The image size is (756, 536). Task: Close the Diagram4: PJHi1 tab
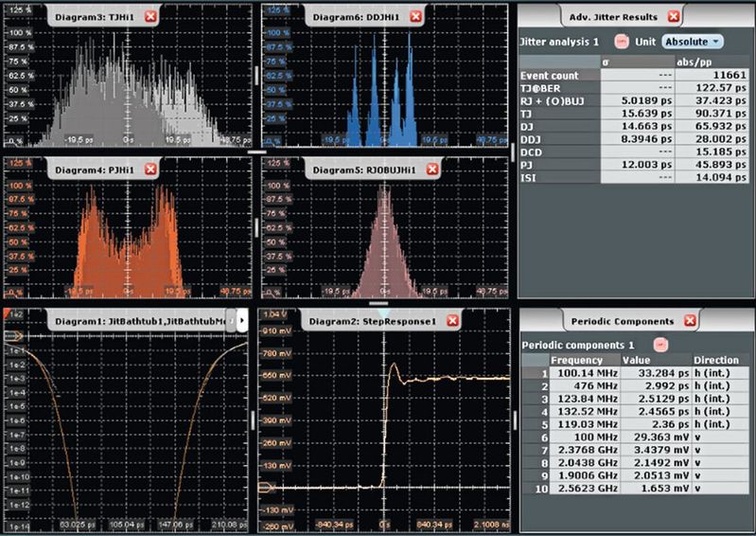(x=150, y=170)
